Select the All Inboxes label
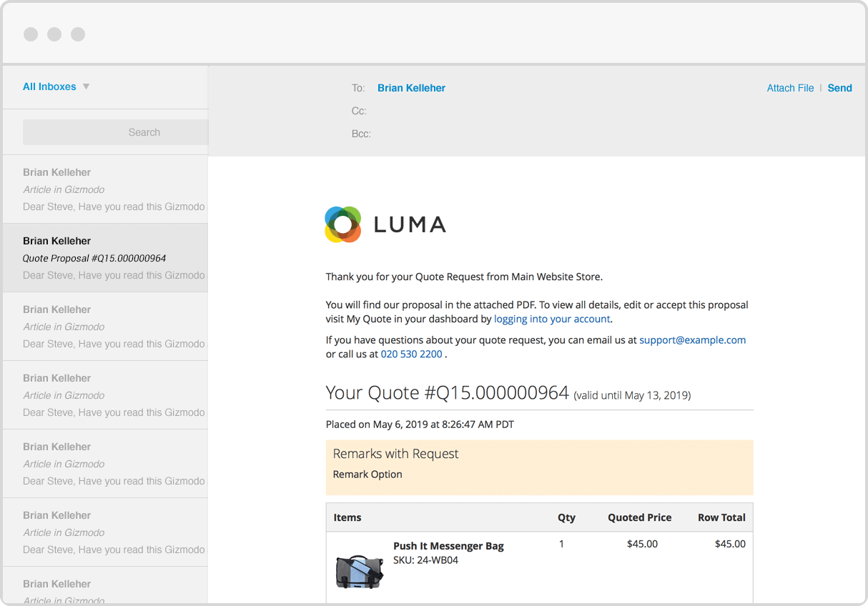Viewport: 868px width, 606px height. (x=49, y=86)
